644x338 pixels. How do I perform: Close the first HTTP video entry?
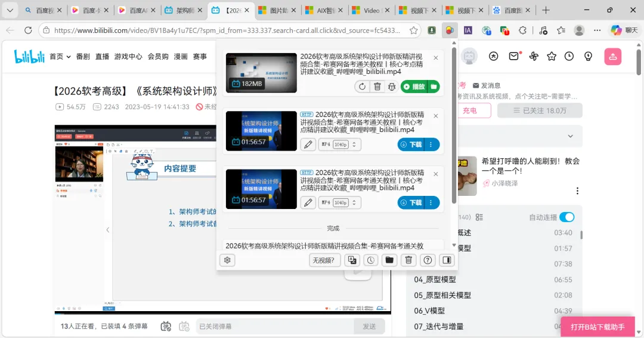point(436,116)
